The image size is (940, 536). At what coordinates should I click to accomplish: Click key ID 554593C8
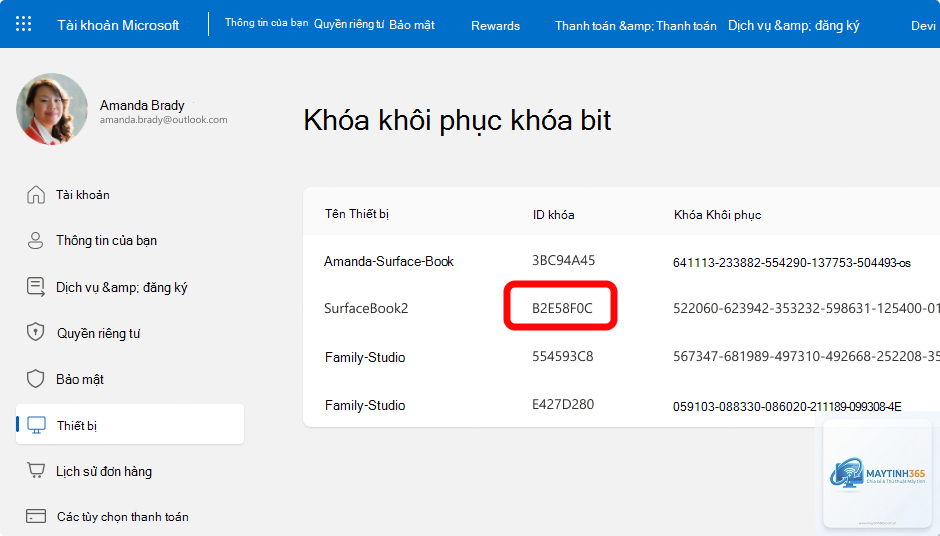pos(562,356)
